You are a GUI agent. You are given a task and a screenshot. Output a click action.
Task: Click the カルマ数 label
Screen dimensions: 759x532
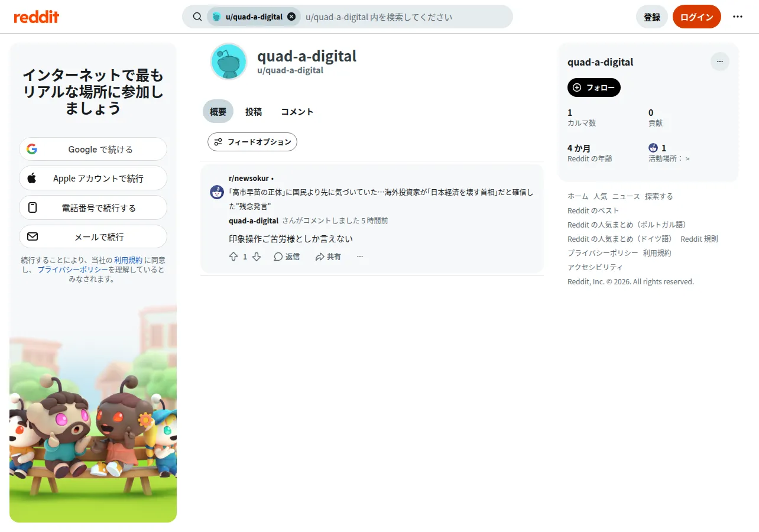pos(582,123)
